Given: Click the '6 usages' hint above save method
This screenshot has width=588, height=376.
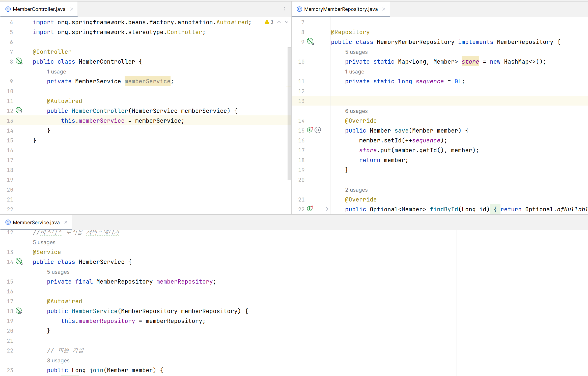Looking at the screenshot, I should [356, 111].
